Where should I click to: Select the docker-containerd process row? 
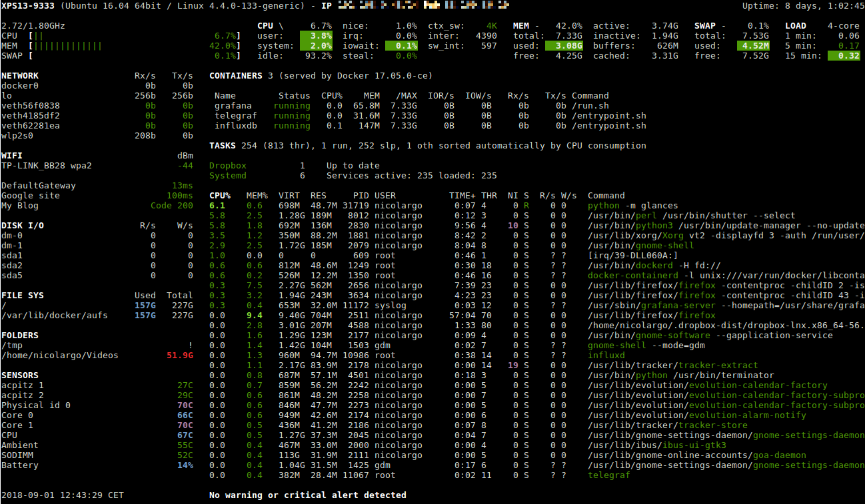click(x=537, y=276)
